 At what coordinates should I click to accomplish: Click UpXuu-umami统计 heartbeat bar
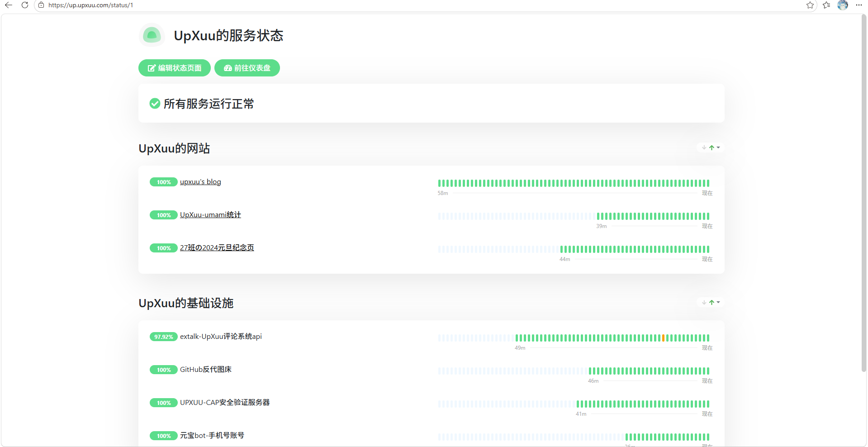click(x=574, y=216)
